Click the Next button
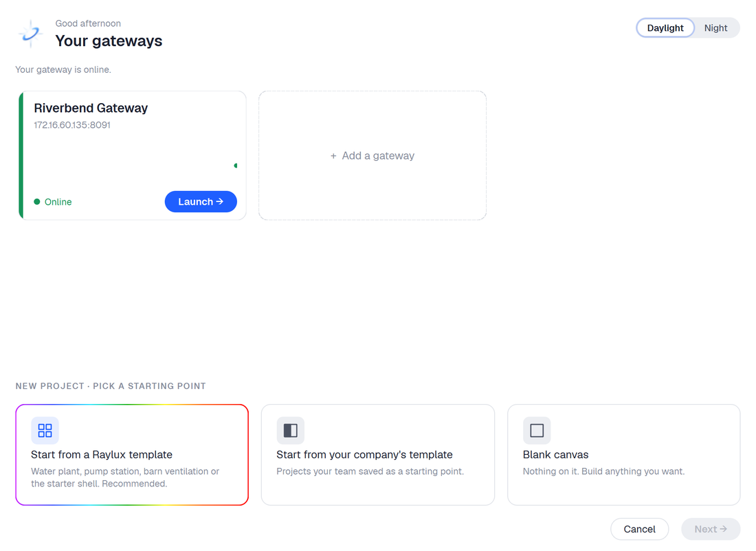 point(711,529)
